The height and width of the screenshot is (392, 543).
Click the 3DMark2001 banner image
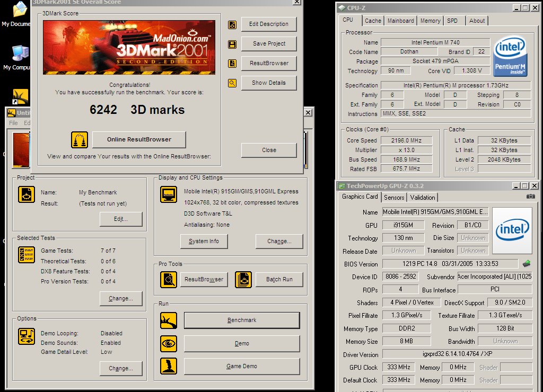click(x=129, y=47)
